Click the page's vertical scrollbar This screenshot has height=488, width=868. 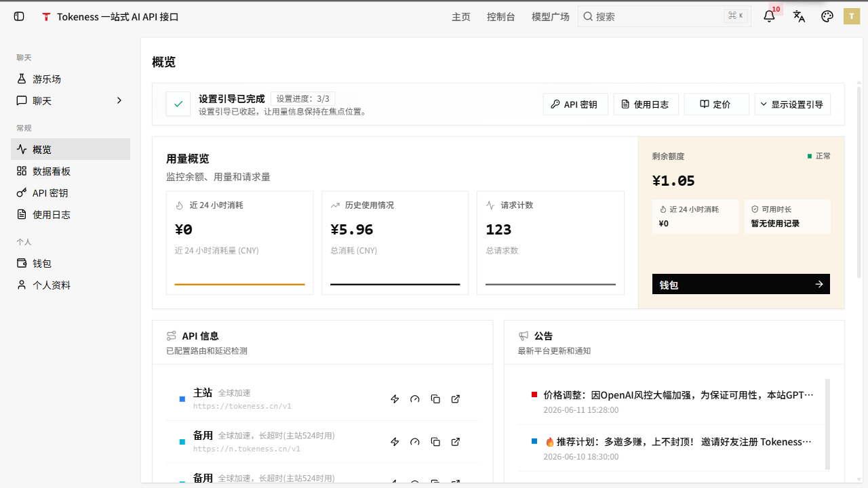859,182
